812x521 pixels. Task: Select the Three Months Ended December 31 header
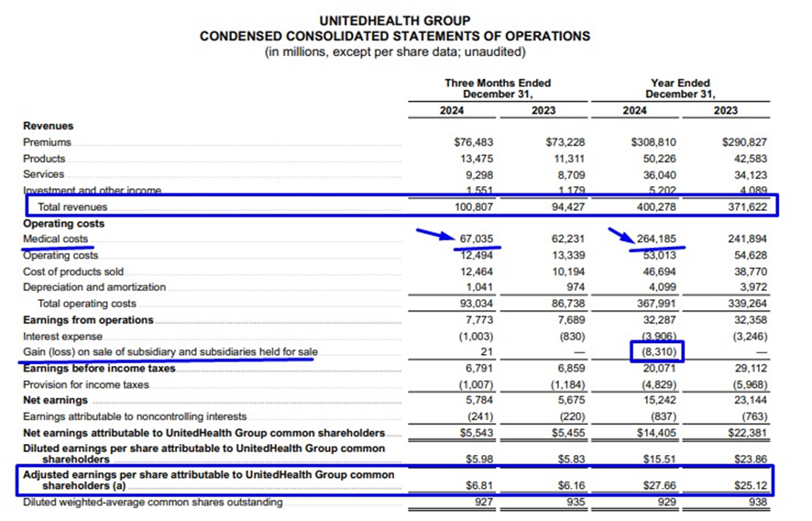(x=498, y=89)
